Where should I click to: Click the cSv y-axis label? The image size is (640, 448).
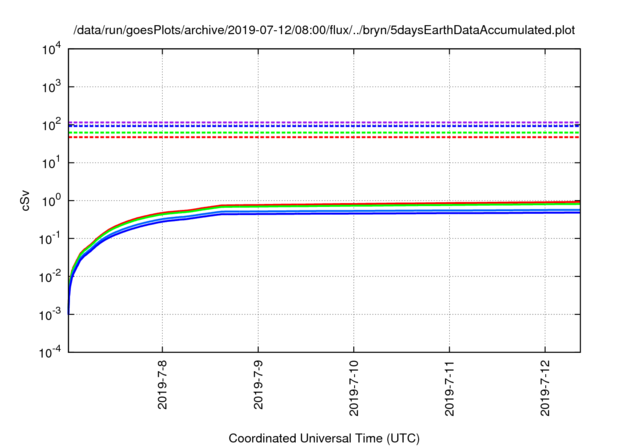25,201
